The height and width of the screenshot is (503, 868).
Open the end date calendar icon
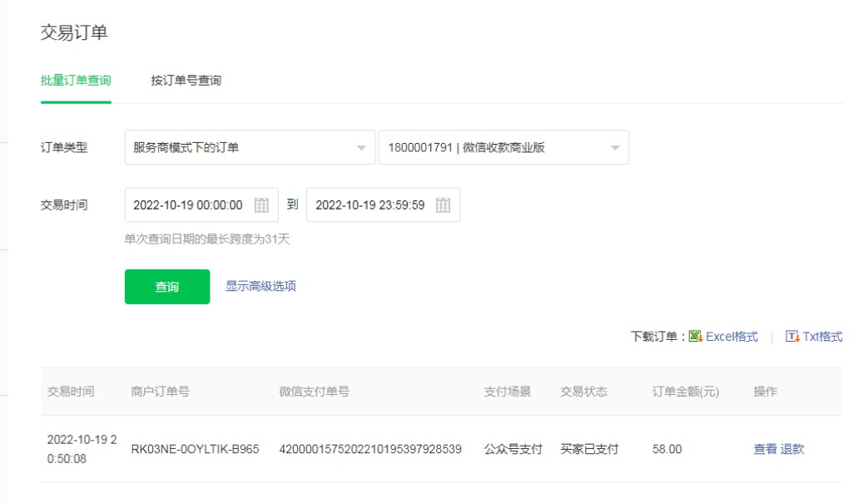point(443,205)
